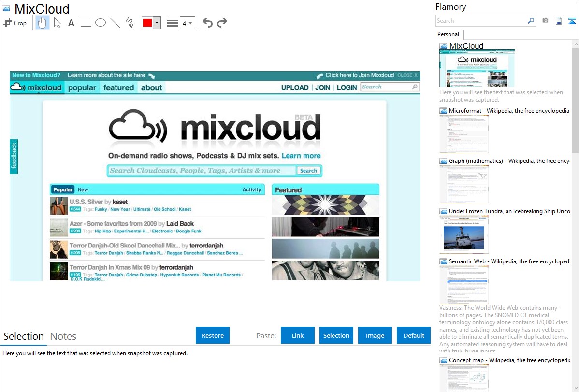Click the Paste Default button
Image resolution: width=579 pixels, height=392 pixels.
(414, 335)
